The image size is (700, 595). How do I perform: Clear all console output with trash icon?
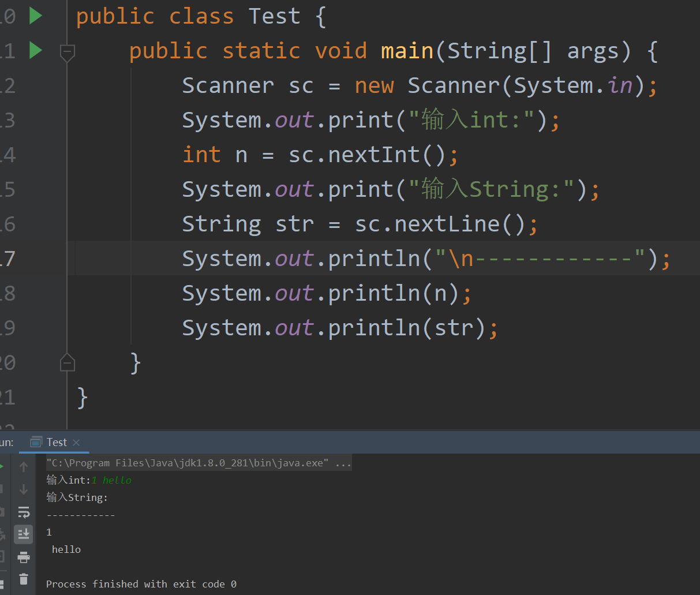tap(23, 578)
